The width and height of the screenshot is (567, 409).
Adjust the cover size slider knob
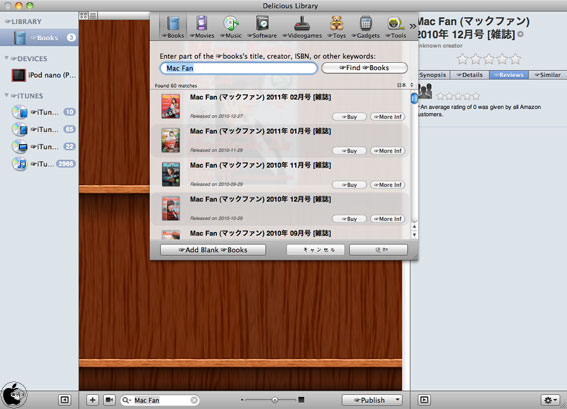(274, 400)
